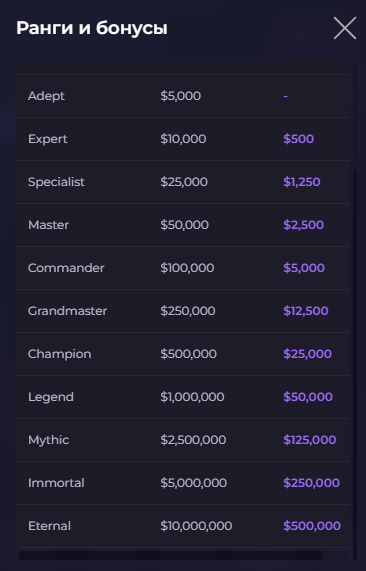
Task: Select the Commander rank name
Action: tap(66, 268)
